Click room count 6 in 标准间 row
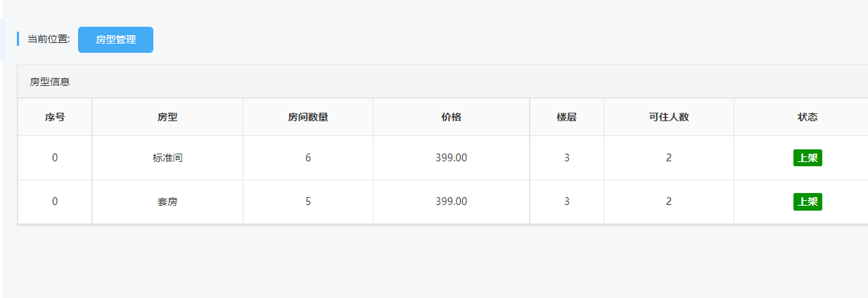868x298 pixels. (308, 158)
